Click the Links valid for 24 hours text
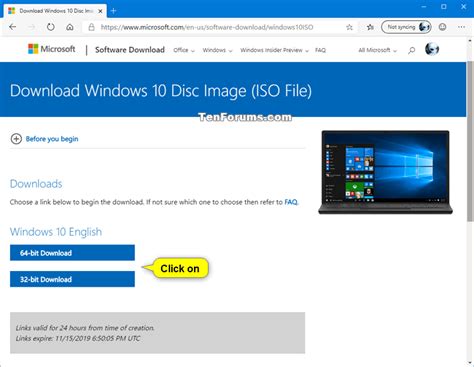Screen dimensions: 474x367 (85, 328)
